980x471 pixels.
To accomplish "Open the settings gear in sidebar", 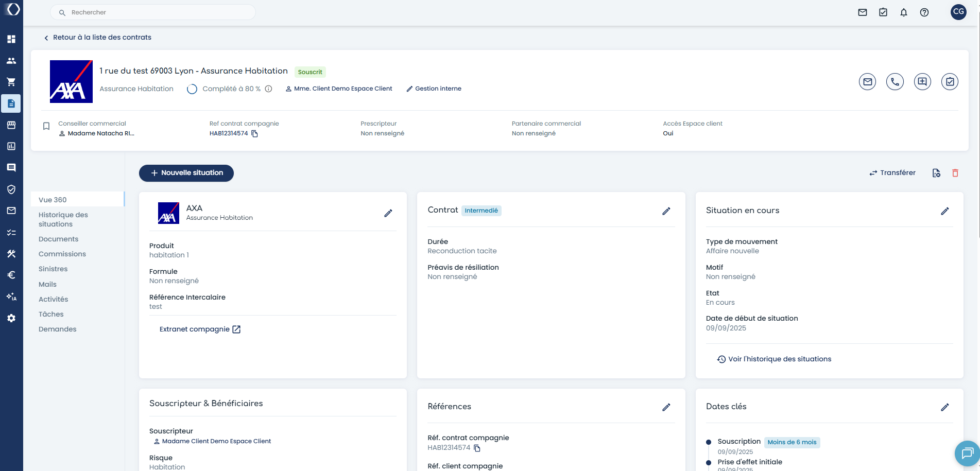I will click(x=11, y=318).
